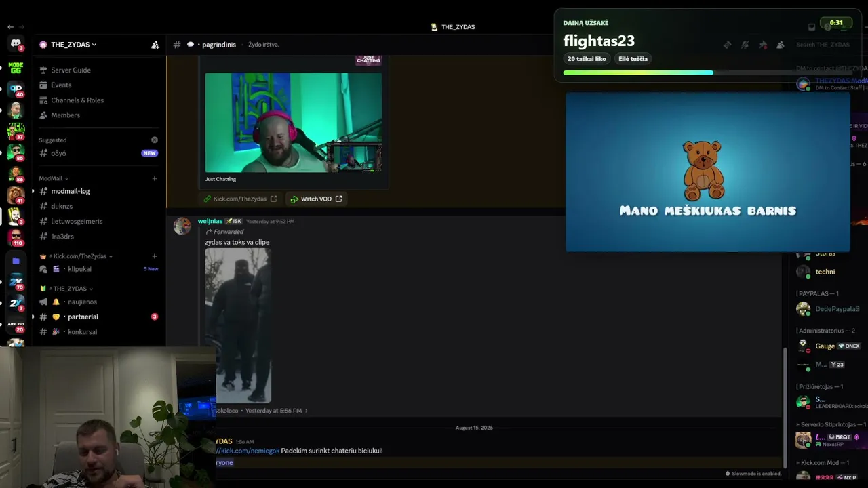Open weljnias user profile name
868x488 pixels.
pyautogui.click(x=210, y=221)
